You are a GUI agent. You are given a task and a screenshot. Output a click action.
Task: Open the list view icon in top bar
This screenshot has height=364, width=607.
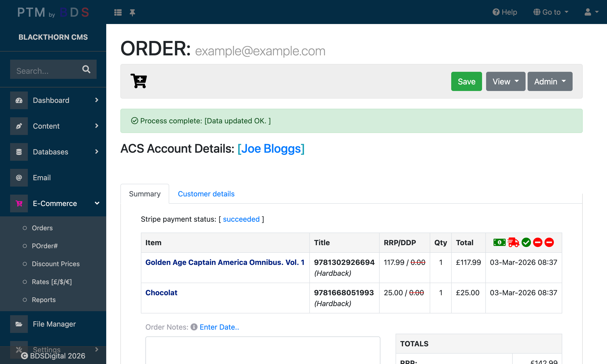(118, 12)
